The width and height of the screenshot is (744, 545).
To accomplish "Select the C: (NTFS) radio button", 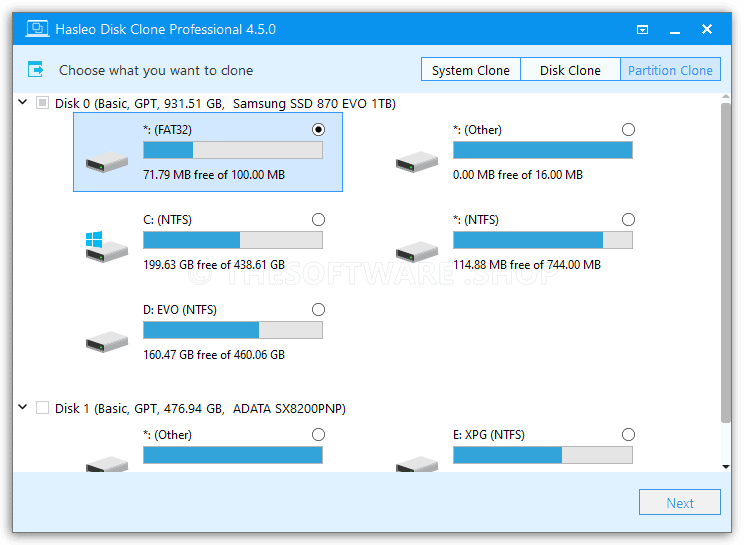I will [318, 220].
